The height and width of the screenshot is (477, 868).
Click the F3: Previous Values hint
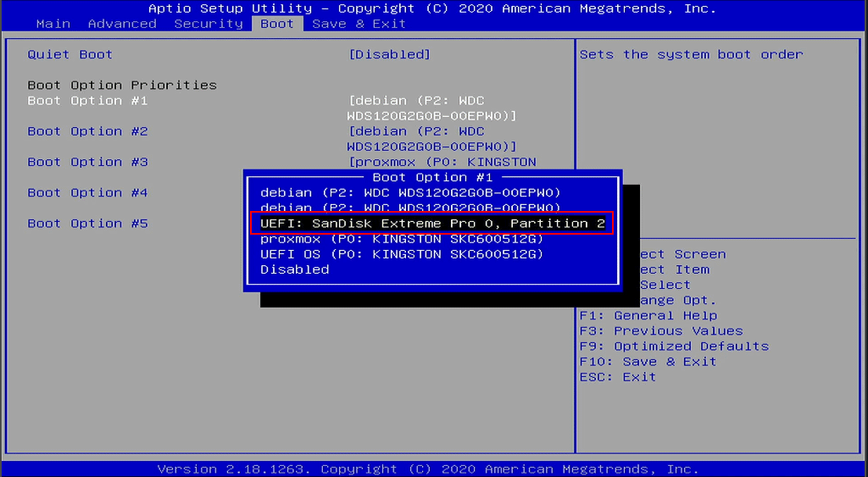click(x=661, y=331)
